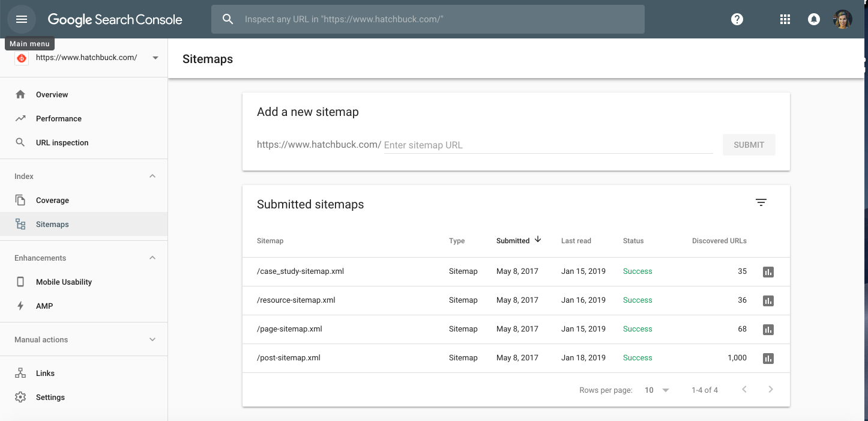Go to the previous page of sitemaps
This screenshot has height=421, width=868.
(744, 389)
